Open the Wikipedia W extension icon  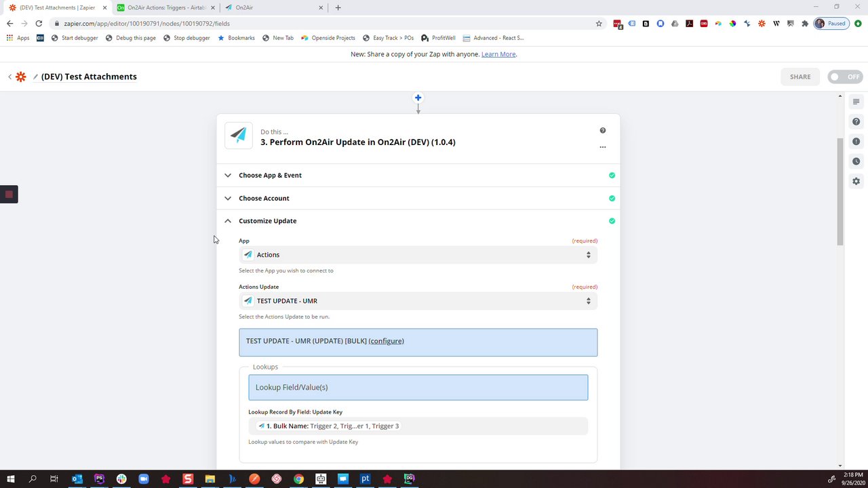tap(776, 23)
